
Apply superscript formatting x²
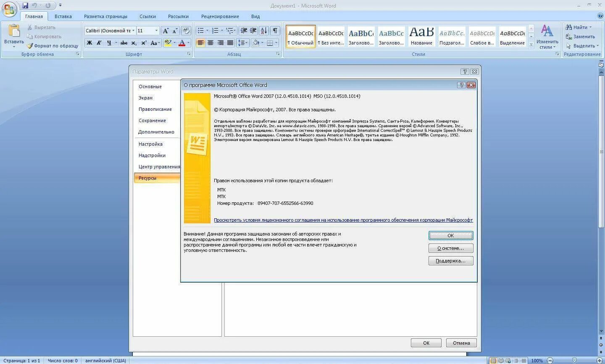[144, 43]
